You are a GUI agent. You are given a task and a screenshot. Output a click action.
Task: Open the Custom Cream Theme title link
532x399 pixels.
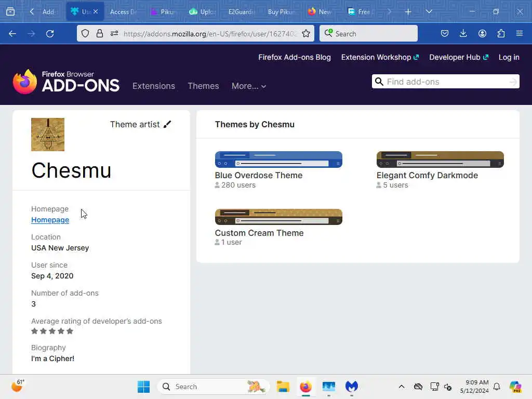(259, 233)
